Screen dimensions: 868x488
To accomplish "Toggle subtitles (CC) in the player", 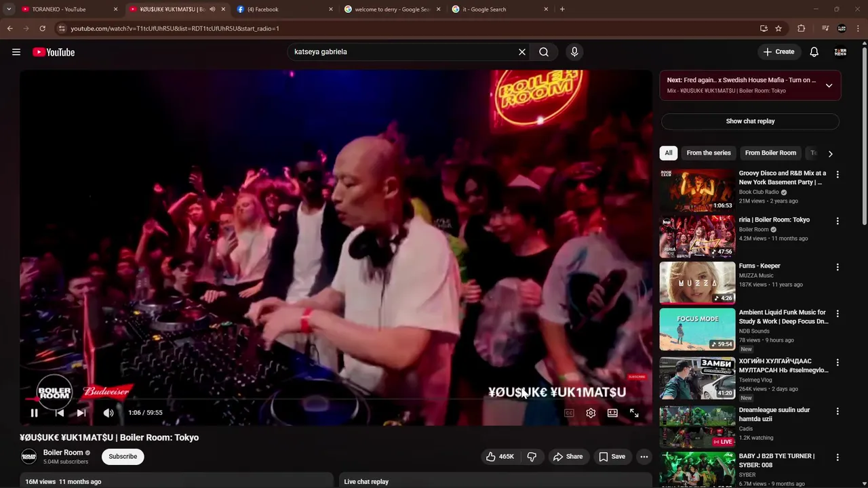I will pyautogui.click(x=569, y=413).
